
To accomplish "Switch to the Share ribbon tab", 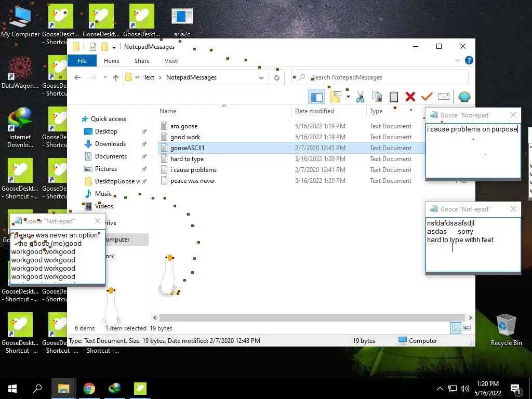I will pos(142,61).
